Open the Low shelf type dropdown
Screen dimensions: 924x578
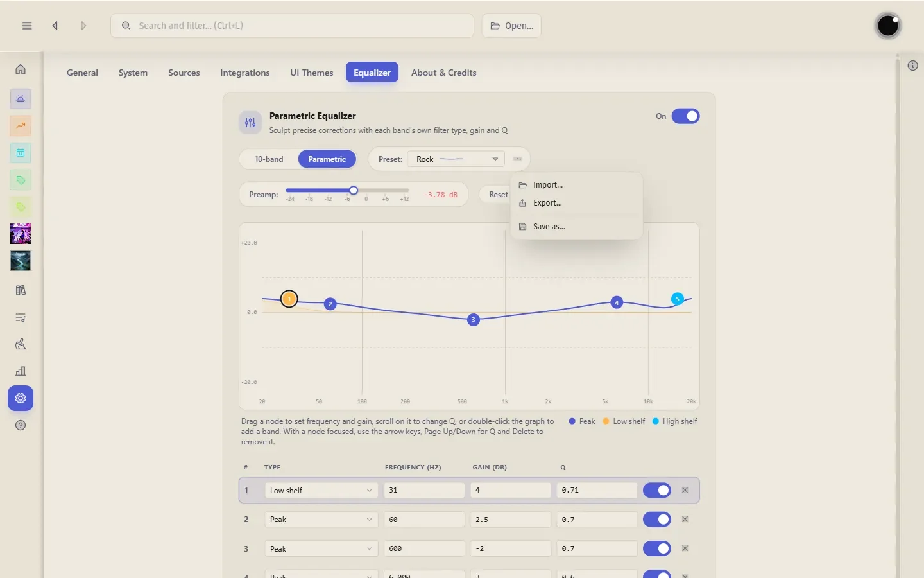(321, 490)
